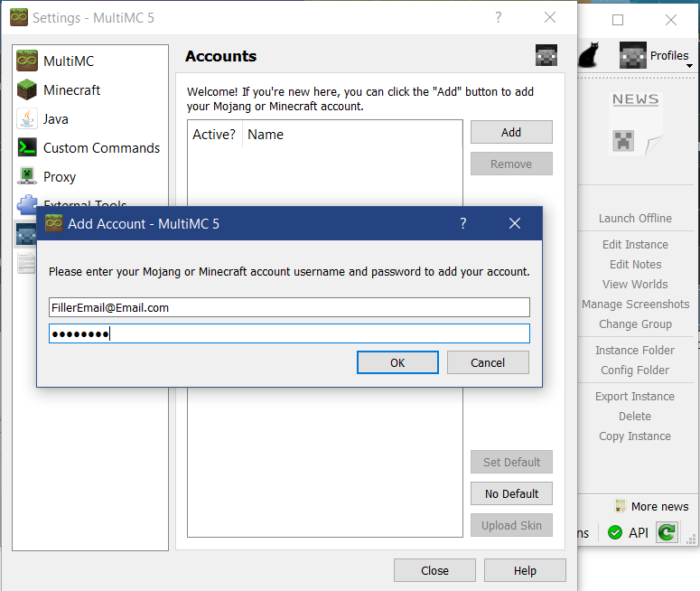The width and height of the screenshot is (700, 591).
Task: Click the News creeper newspaper icon
Action: pos(635,124)
